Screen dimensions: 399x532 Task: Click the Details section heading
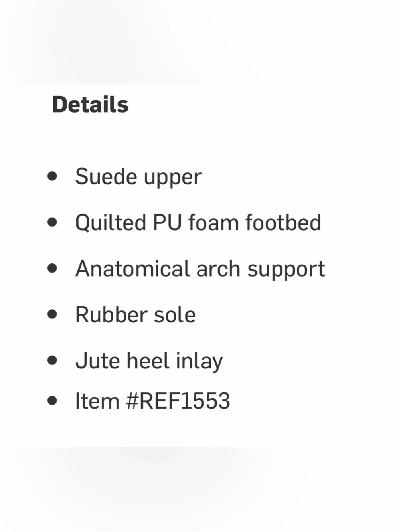[x=91, y=105]
